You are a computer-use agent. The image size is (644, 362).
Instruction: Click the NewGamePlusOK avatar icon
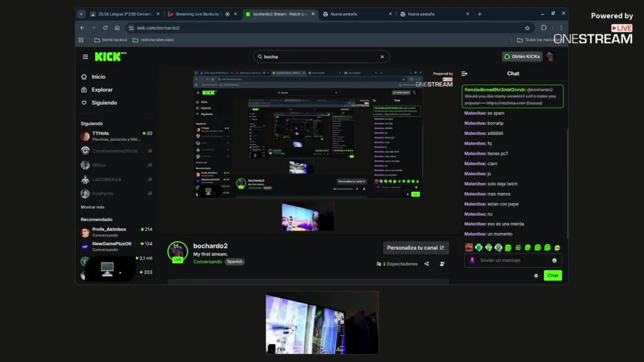coord(85,246)
